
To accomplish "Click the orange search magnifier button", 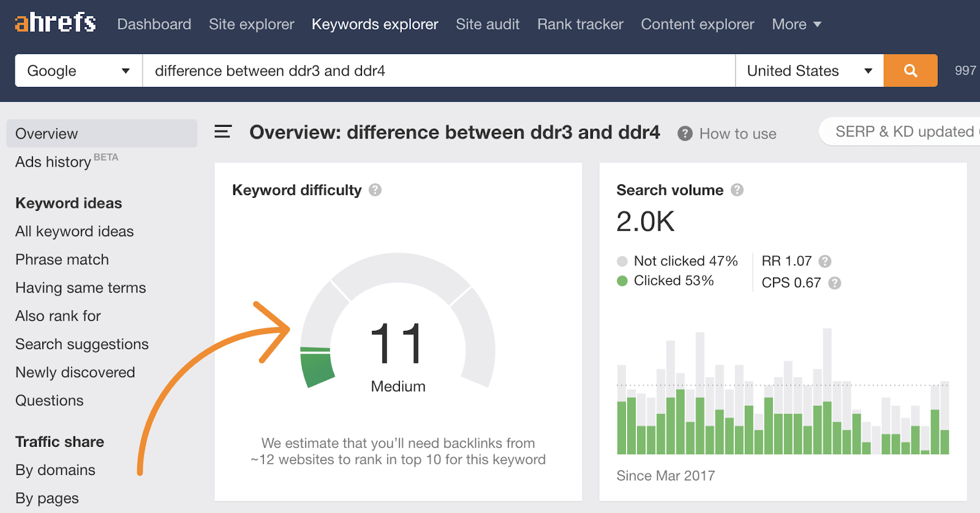I will coord(910,70).
